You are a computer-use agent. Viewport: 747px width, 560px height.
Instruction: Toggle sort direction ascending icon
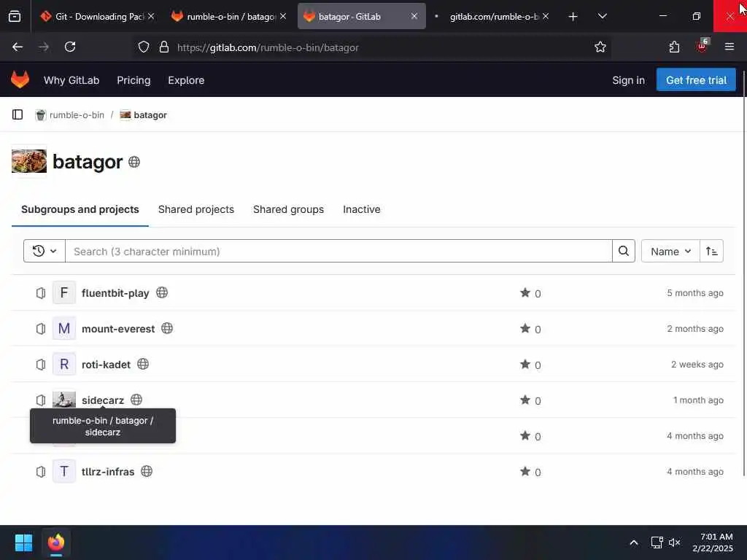(x=711, y=251)
